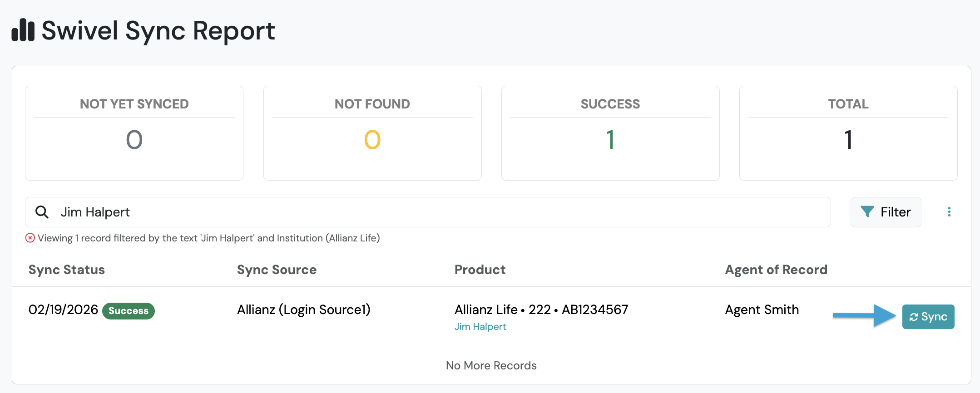Click the magnifier search icon
Image resolution: width=980 pixels, height=393 pixels.
(x=42, y=212)
